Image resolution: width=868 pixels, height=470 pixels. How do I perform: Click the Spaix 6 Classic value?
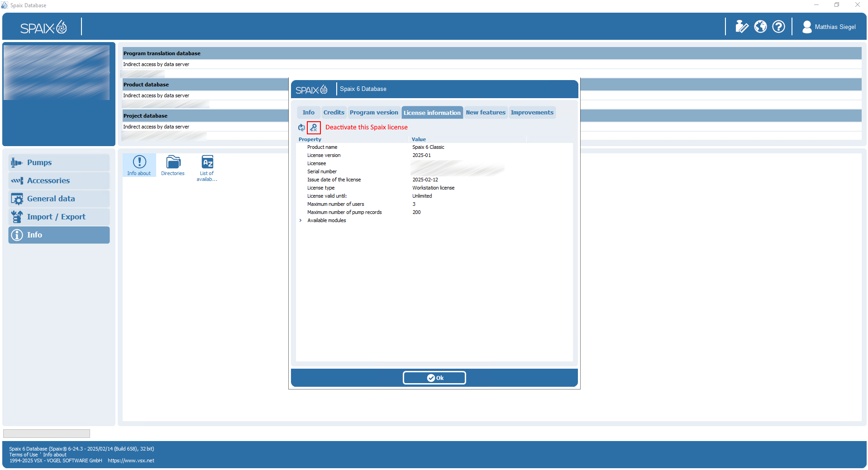tap(428, 147)
